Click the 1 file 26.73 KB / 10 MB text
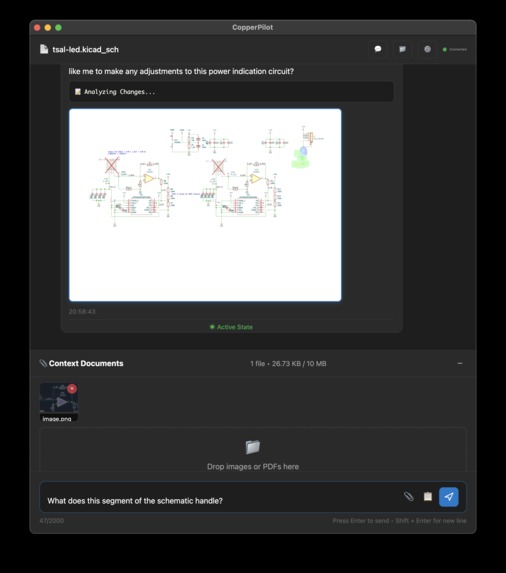The image size is (506, 573). [x=288, y=364]
